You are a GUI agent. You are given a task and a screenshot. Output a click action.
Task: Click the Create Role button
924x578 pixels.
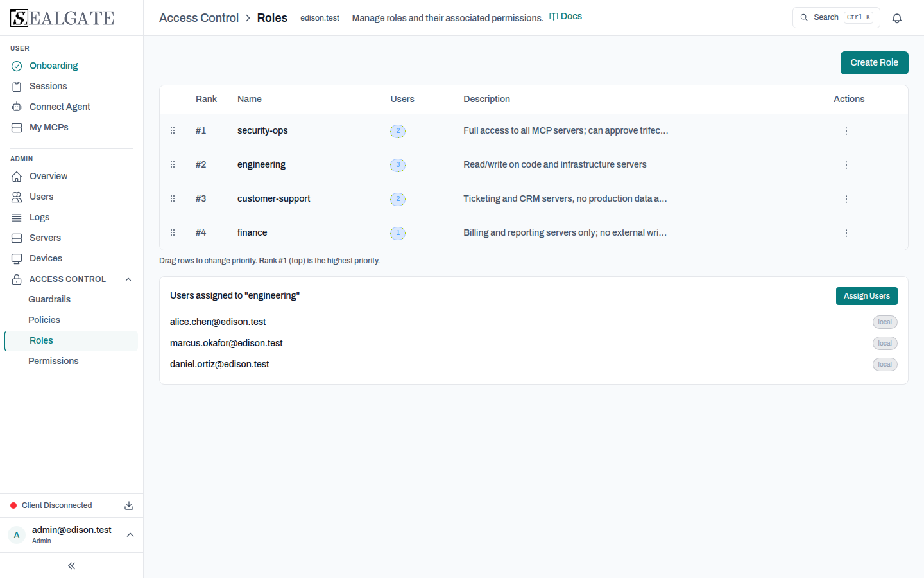(875, 63)
